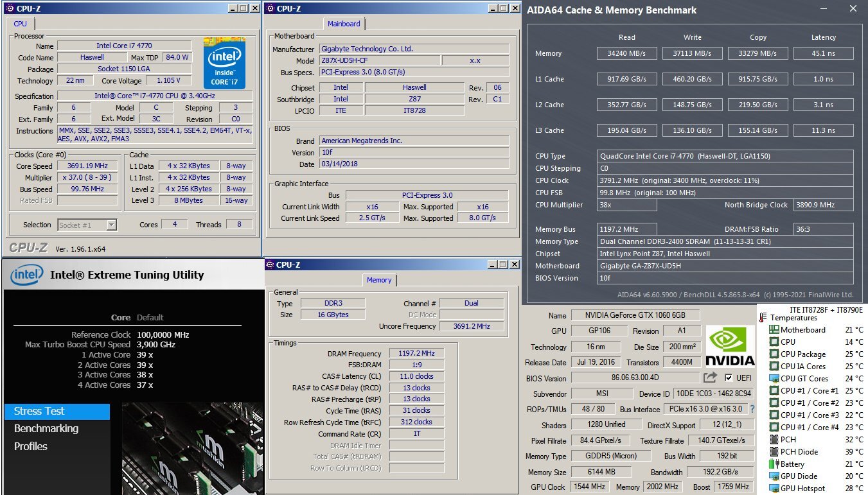Image resolution: width=868 pixels, height=495 pixels.
Task: Click the CPU #1 / Core #3 icon
Action: tap(774, 415)
